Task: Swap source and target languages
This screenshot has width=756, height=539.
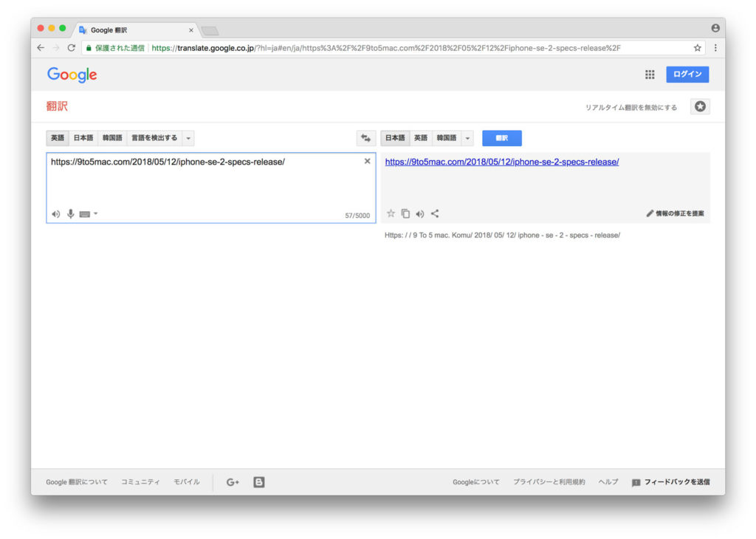Action: 366,138
